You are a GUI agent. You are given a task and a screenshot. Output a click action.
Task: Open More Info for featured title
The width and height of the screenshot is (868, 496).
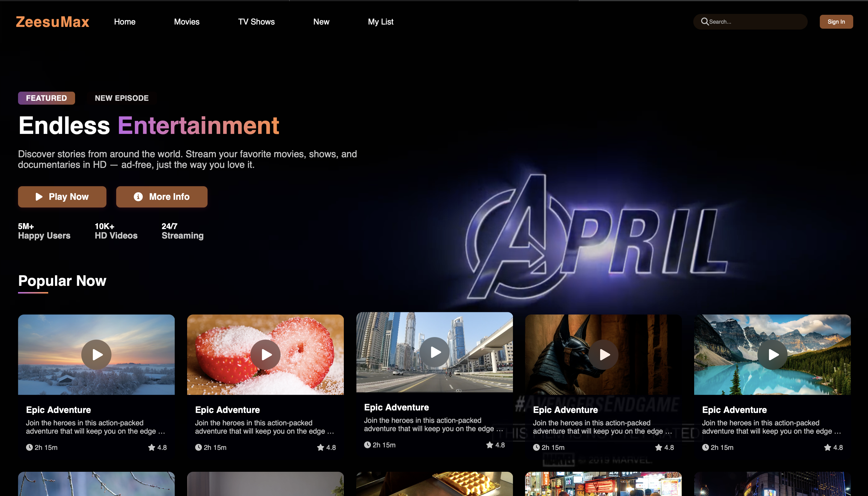(x=161, y=197)
